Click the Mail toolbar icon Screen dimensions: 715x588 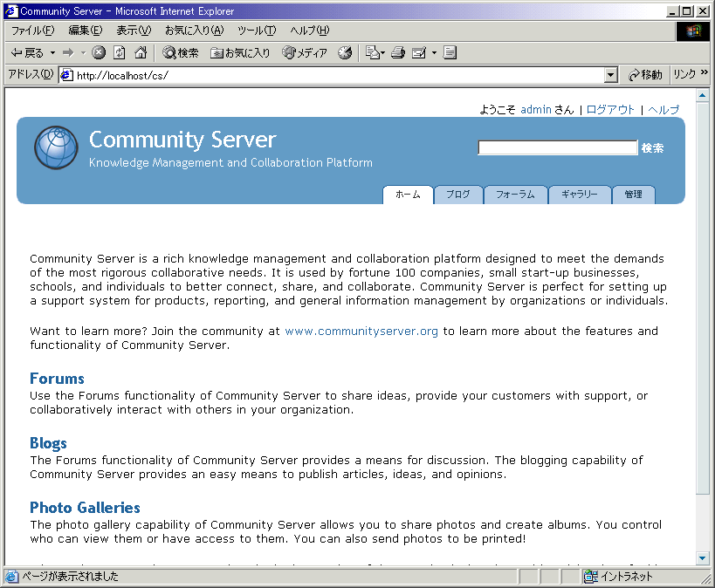pyautogui.click(x=373, y=53)
